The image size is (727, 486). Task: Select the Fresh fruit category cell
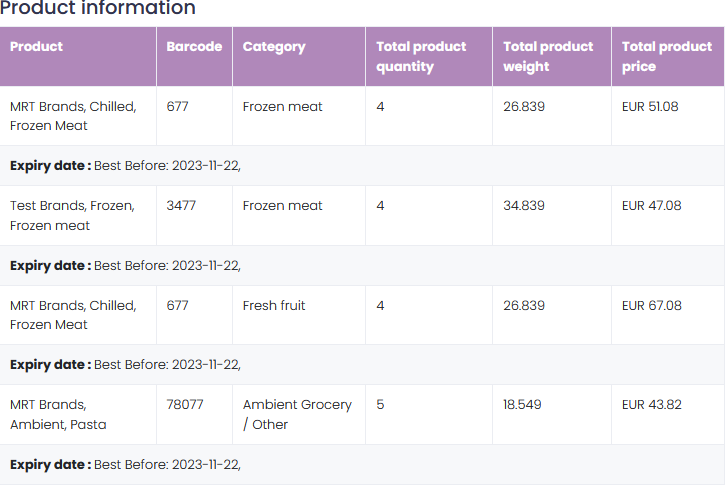point(274,306)
